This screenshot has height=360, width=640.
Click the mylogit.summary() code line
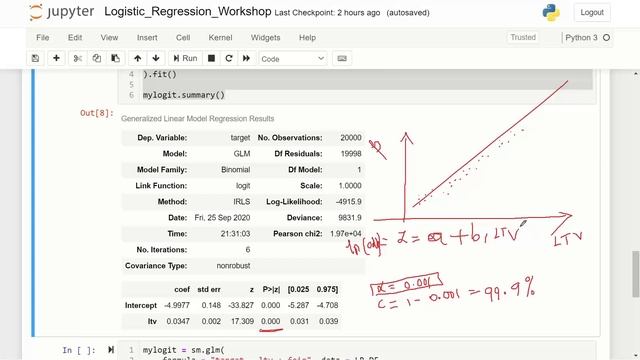(184, 95)
